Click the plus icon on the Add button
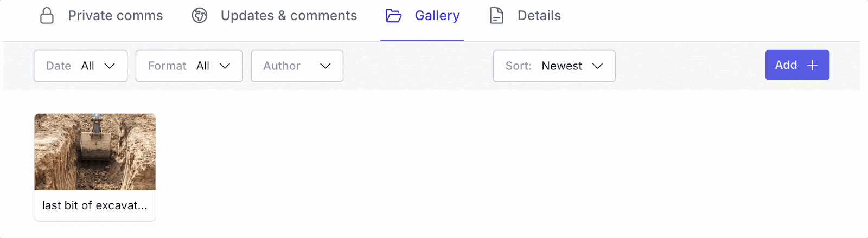Image resolution: width=868 pixels, height=238 pixels. pos(813,66)
